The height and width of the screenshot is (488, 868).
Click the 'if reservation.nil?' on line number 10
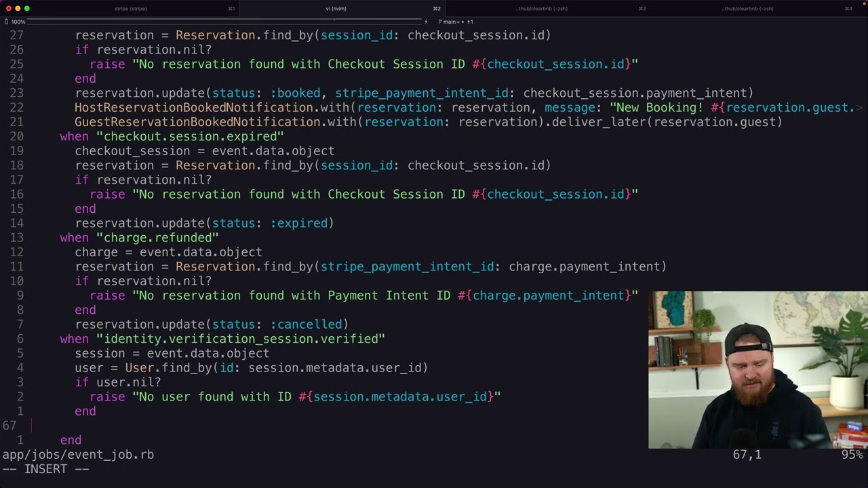(x=143, y=281)
